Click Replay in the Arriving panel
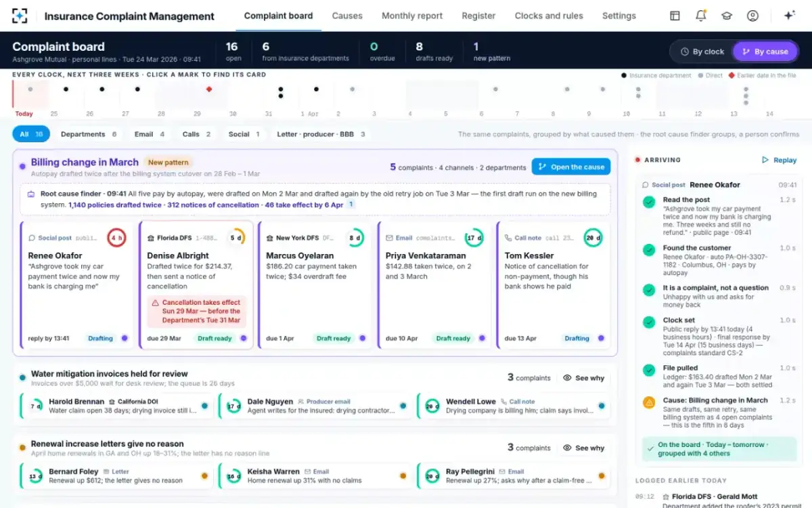This screenshot has height=508, width=812. pos(779,160)
